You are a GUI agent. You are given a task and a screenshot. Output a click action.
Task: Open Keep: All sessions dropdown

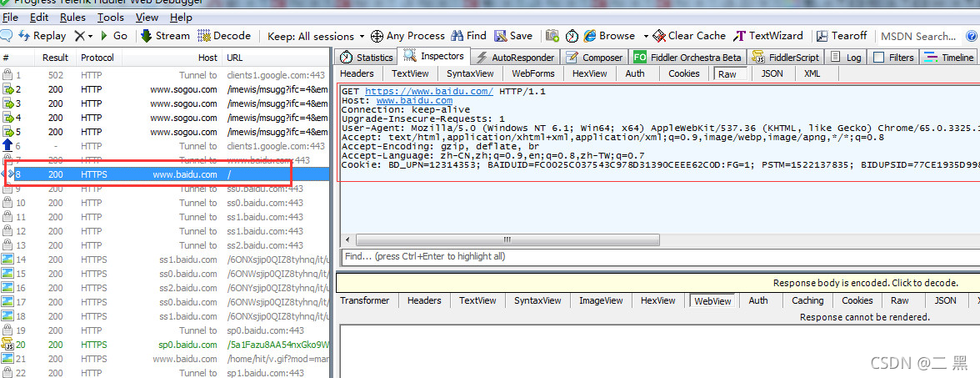point(316,37)
